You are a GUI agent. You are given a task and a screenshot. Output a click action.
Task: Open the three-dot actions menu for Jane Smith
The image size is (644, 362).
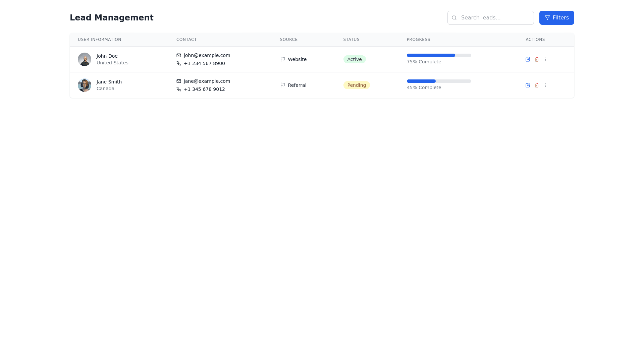[x=546, y=85]
